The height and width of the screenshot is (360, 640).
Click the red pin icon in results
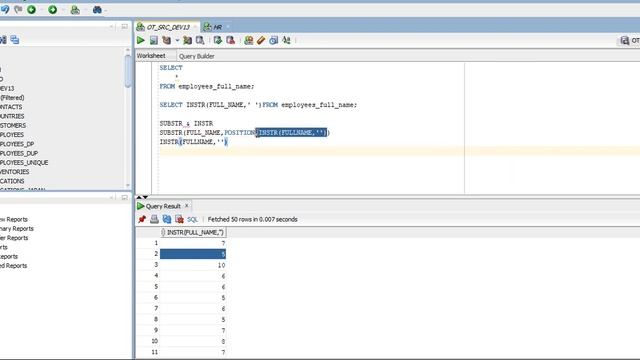click(142, 219)
